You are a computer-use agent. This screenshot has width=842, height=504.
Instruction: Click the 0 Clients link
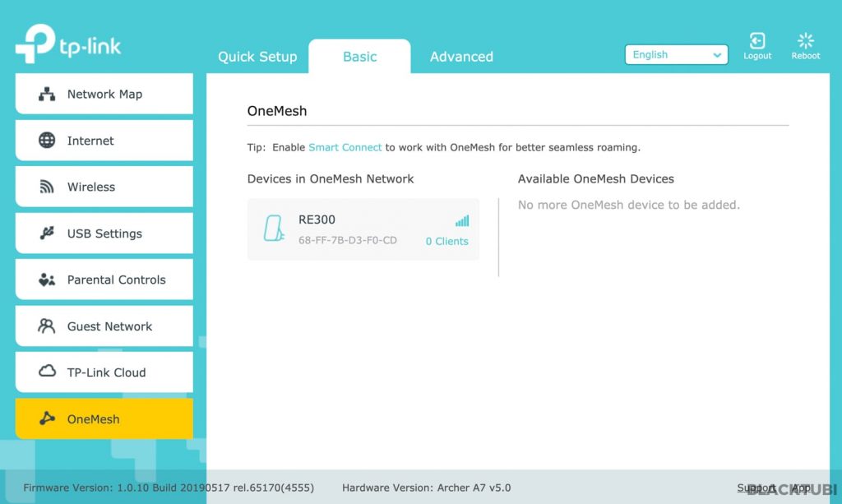(x=446, y=241)
